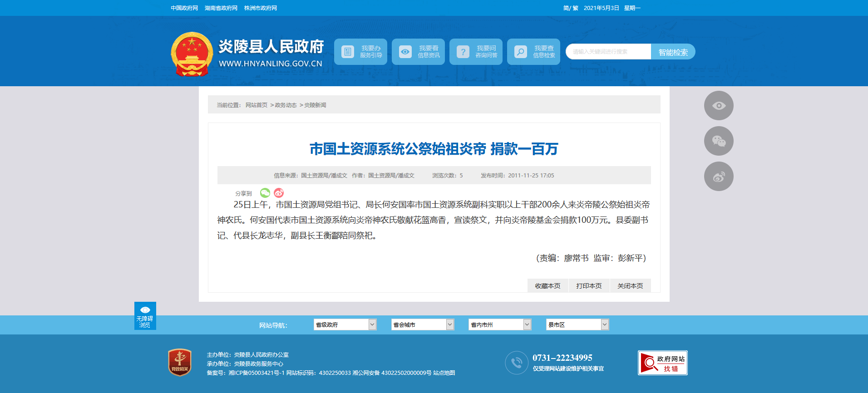Go to 政务动态 in breadcrumb

[x=286, y=105]
